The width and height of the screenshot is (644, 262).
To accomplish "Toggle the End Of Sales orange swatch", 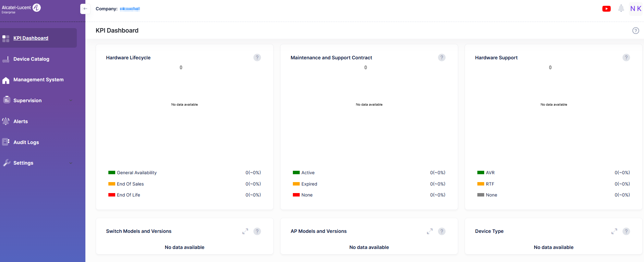I will 111,184.
